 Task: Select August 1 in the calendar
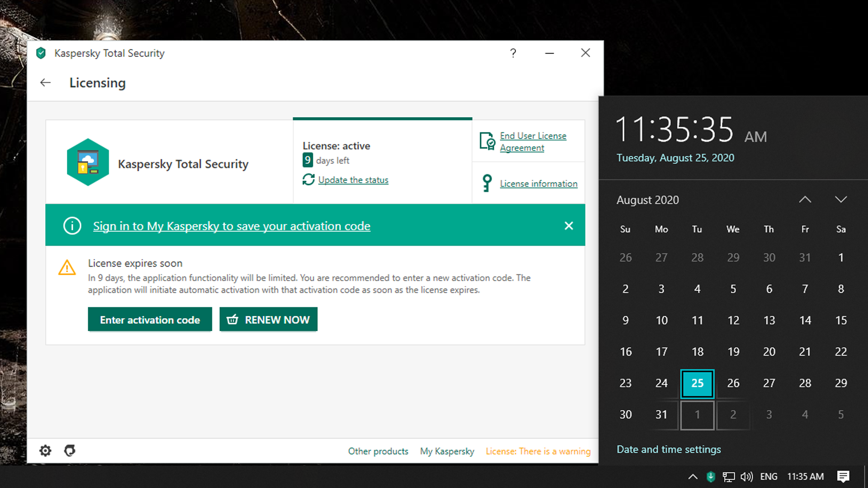coord(841,258)
